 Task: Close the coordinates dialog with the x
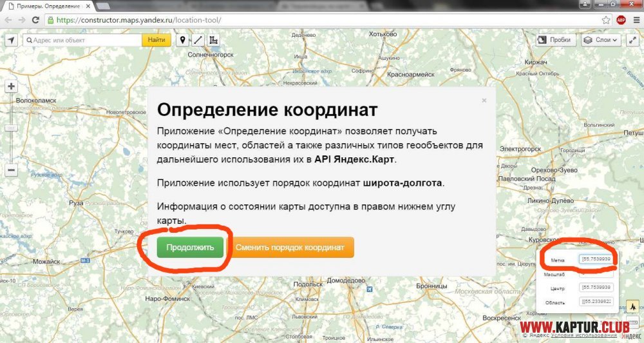point(484,101)
